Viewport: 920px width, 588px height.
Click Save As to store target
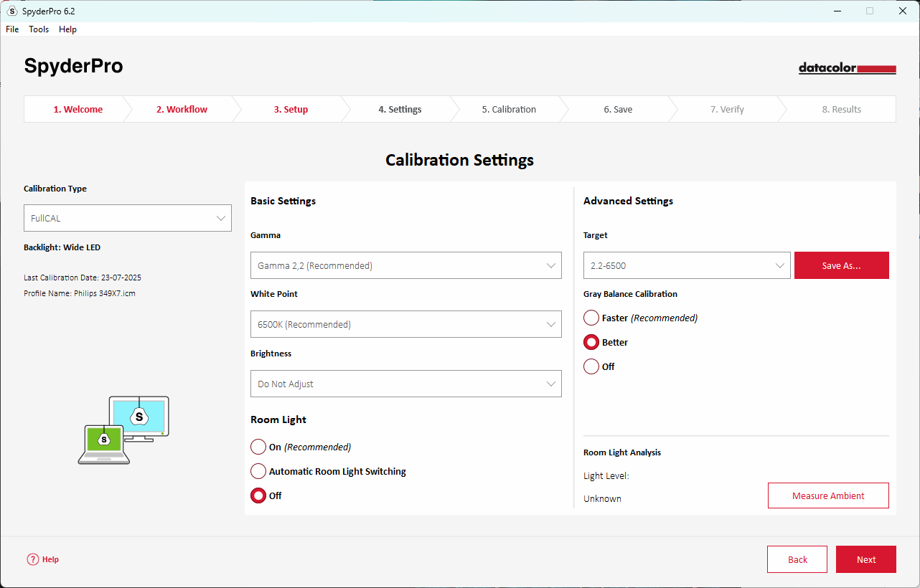(x=841, y=265)
